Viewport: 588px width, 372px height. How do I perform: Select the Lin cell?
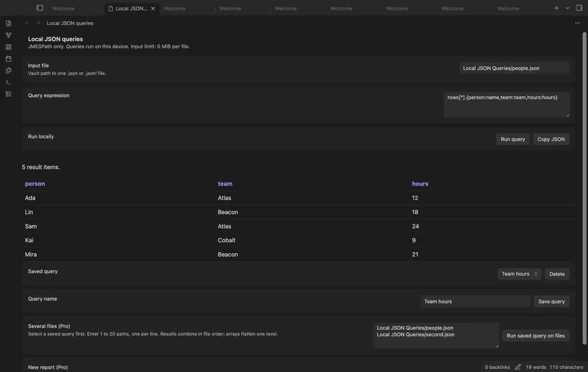point(29,212)
